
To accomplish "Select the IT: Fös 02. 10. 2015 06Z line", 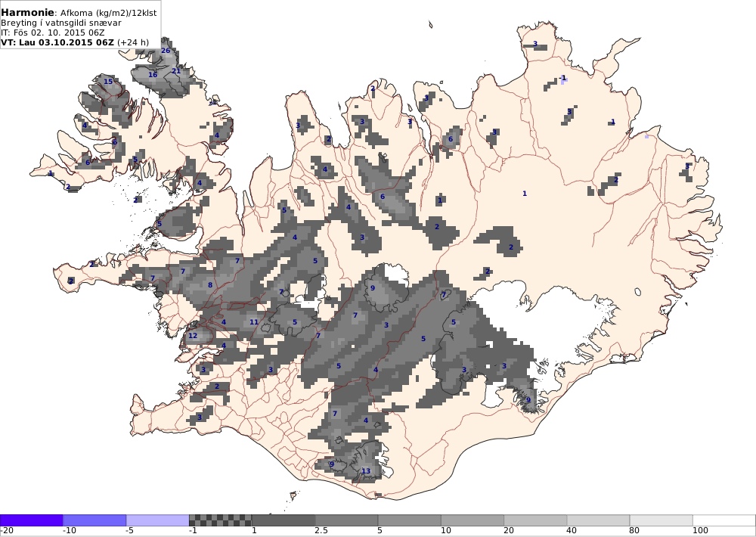I will [53, 33].
